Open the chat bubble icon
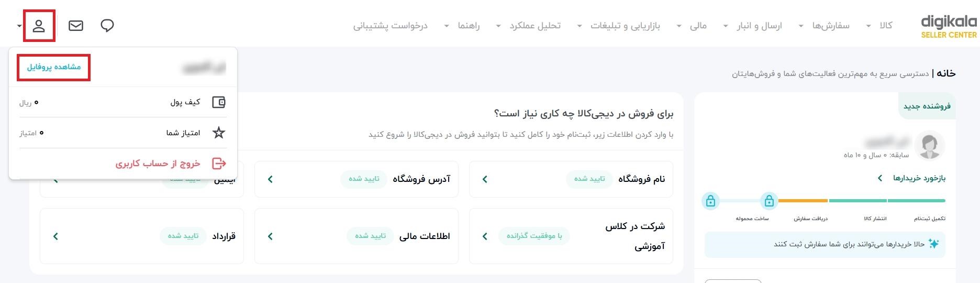The height and width of the screenshot is (283, 980). tap(107, 26)
